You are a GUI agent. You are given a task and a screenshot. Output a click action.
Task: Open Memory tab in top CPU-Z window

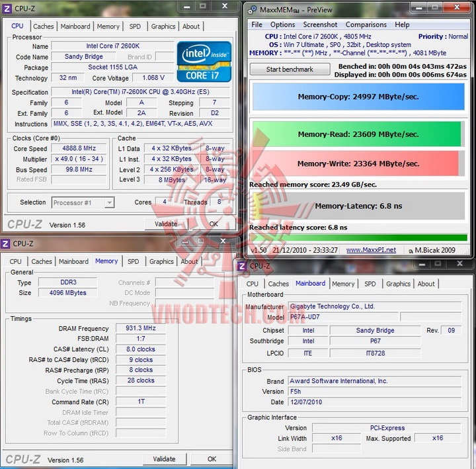[108, 26]
